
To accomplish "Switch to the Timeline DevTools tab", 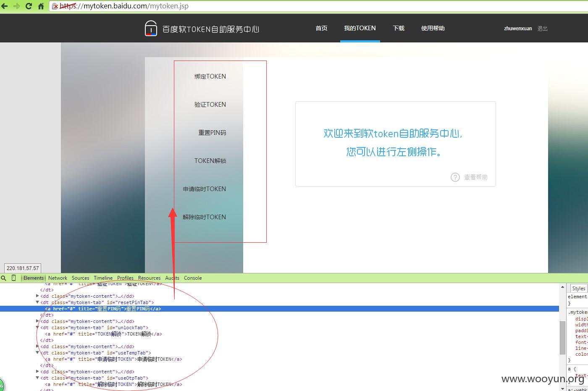I will (x=103, y=278).
